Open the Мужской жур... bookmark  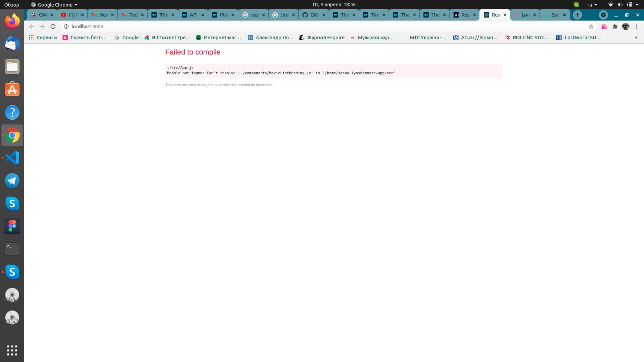click(373, 37)
